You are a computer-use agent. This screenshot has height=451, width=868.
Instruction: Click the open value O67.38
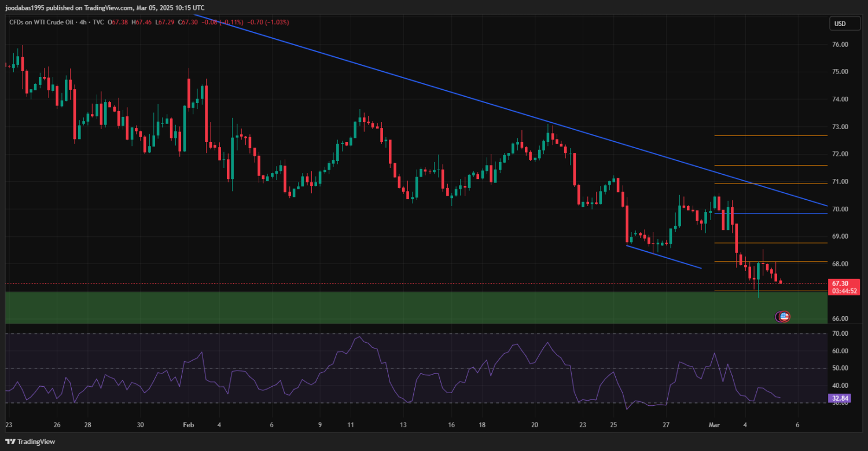118,22
